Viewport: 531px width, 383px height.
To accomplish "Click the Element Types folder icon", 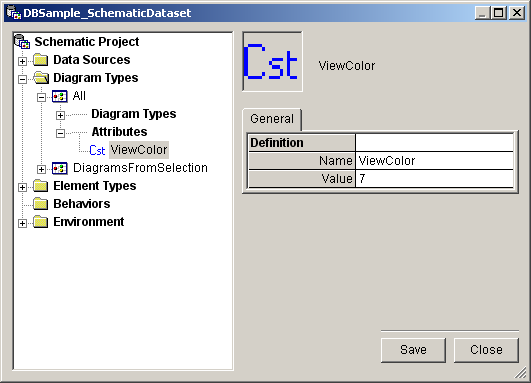I will click(x=41, y=186).
